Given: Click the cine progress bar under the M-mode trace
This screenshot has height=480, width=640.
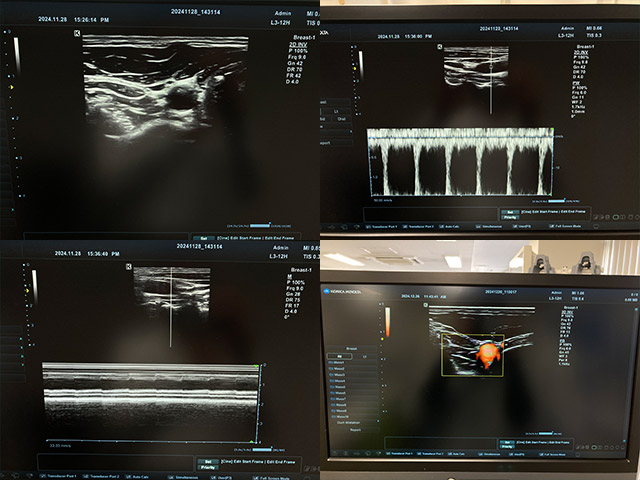Looking at the screenshot, I should point(262,450).
